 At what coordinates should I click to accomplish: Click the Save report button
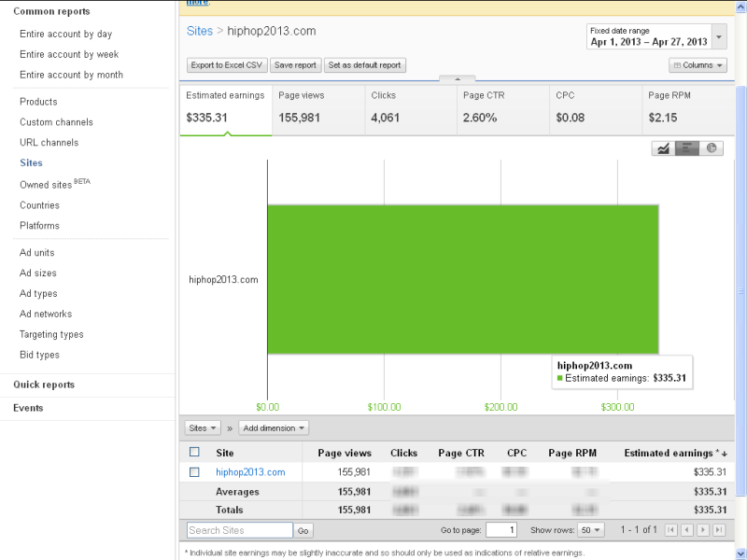[295, 65]
